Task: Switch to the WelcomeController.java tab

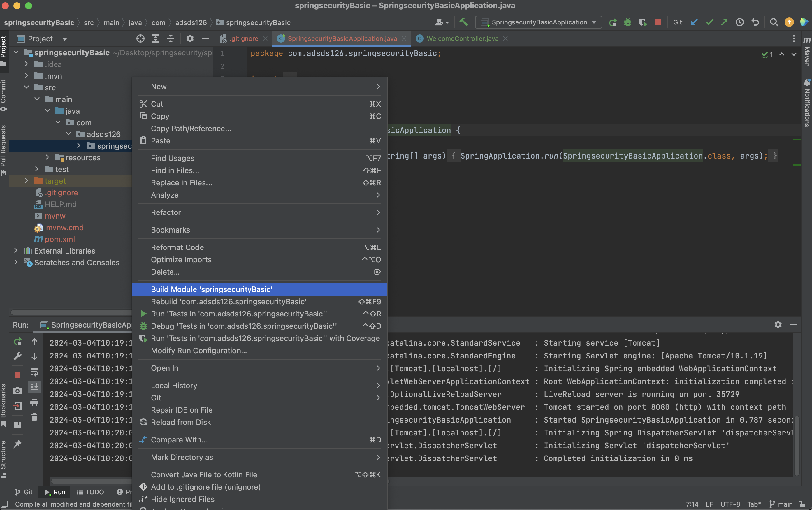Action: point(462,39)
